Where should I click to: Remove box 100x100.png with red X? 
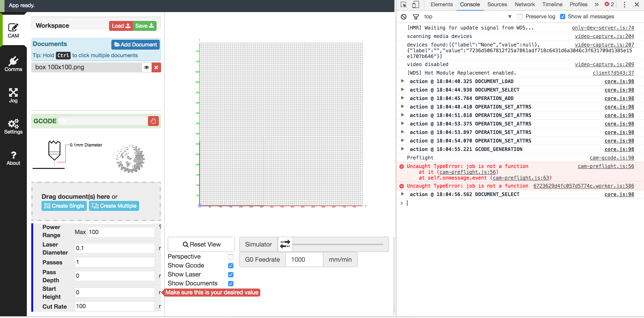point(156,67)
